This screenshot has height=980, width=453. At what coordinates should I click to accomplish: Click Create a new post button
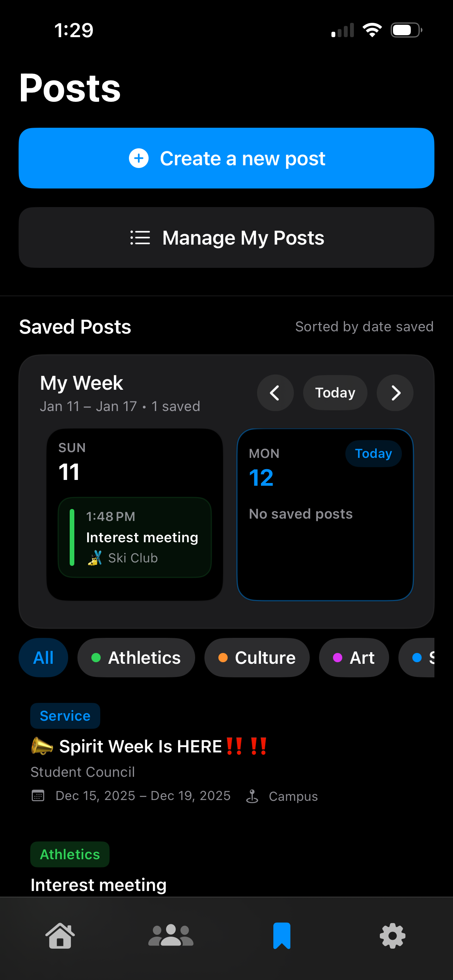point(226,158)
